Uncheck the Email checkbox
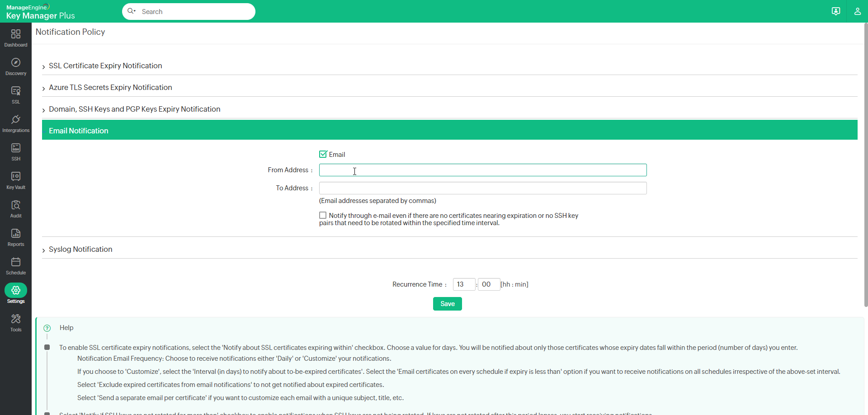 pos(323,154)
